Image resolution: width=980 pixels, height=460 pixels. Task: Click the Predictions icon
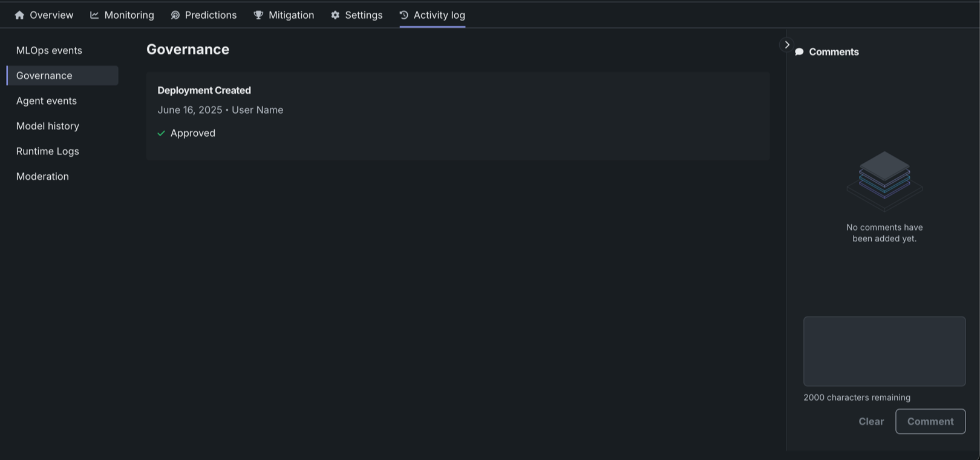pos(175,15)
